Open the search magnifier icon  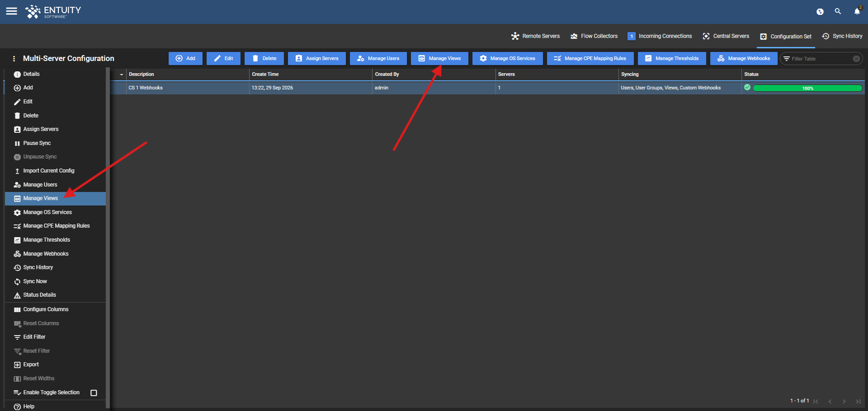[838, 11]
